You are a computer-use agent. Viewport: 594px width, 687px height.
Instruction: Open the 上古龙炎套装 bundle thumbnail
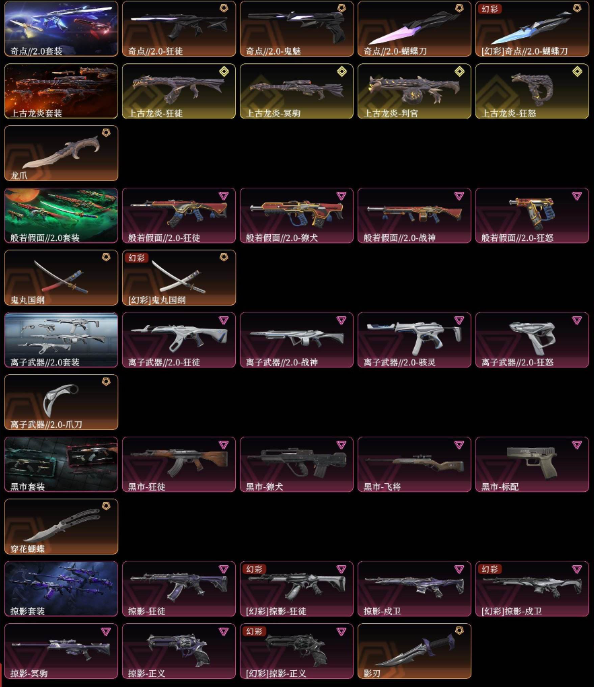click(x=61, y=91)
